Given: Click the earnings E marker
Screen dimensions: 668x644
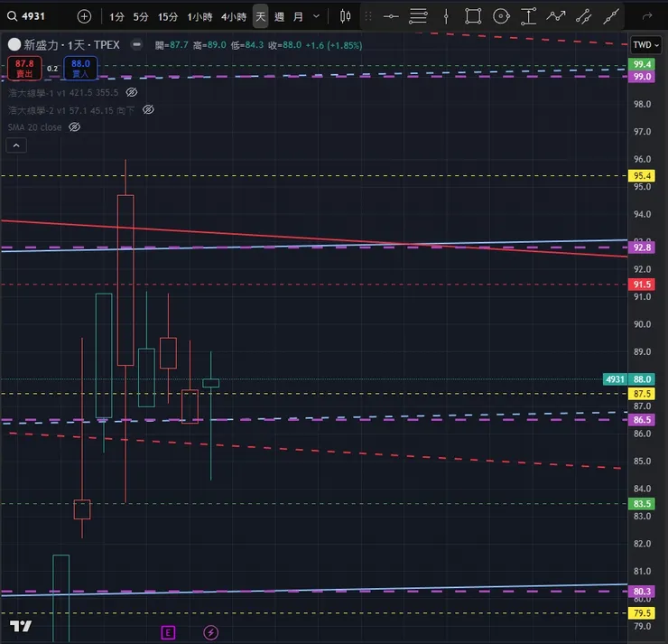Looking at the screenshot, I should point(168,632).
